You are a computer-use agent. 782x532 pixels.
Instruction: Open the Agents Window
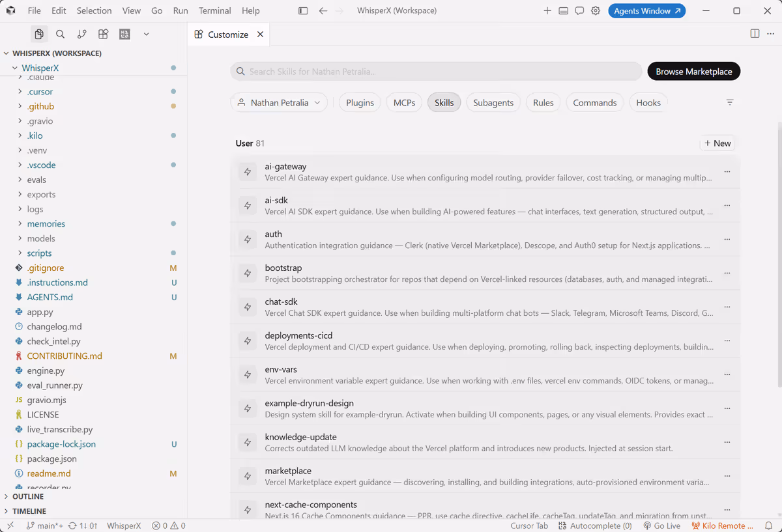pos(647,10)
